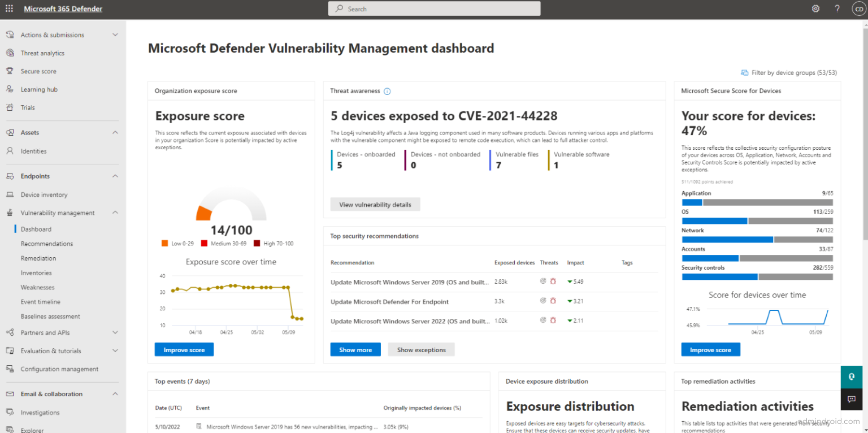868x433 pixels.
Task: Click the Application score progress bar
Action: click(757, 201)
